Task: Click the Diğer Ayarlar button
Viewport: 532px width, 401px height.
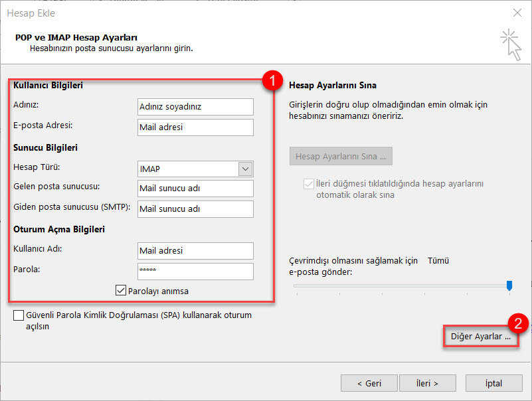Action: point(480,337)
